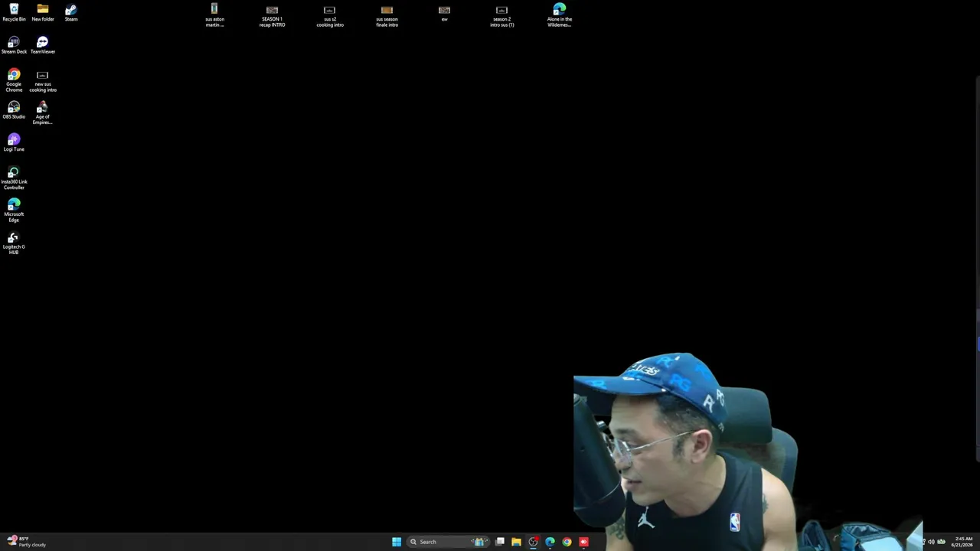Select the 'sus s2 cooking intro' desktop file
The height and width of the screenshot is (551, 980).
pyautogui.click(x=329, y=15)
